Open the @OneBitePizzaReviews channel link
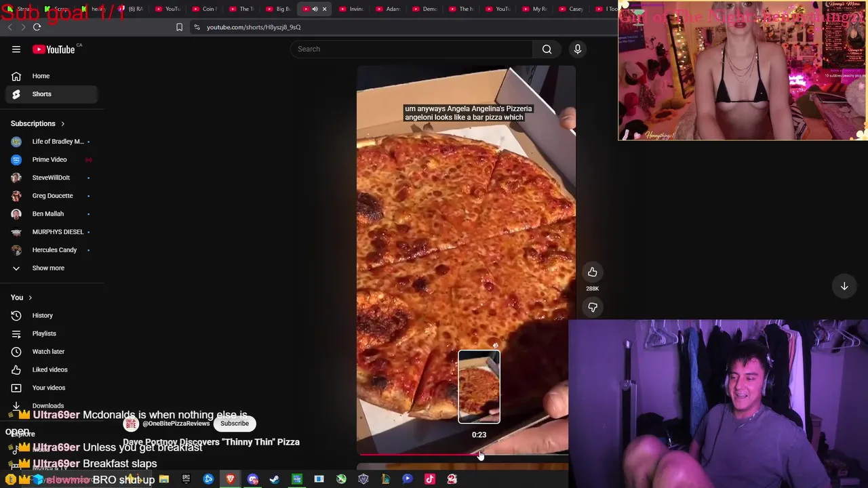 [x=176, y=424]
